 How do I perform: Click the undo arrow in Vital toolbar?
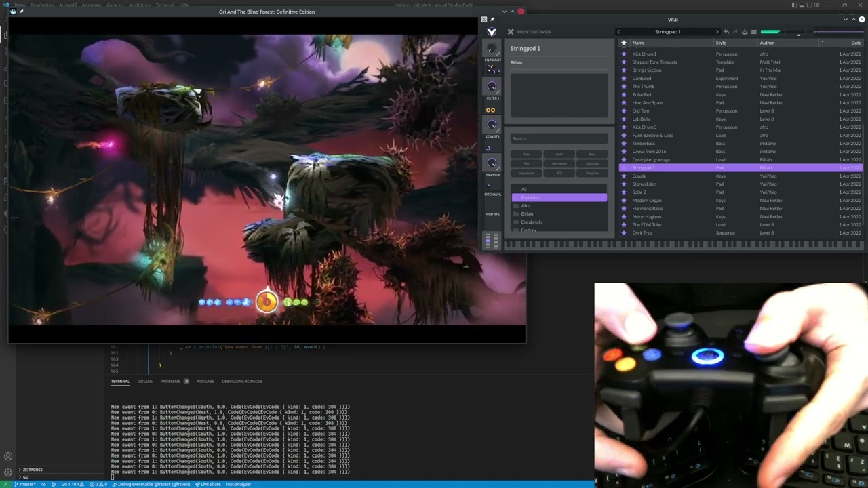point(726,32)
